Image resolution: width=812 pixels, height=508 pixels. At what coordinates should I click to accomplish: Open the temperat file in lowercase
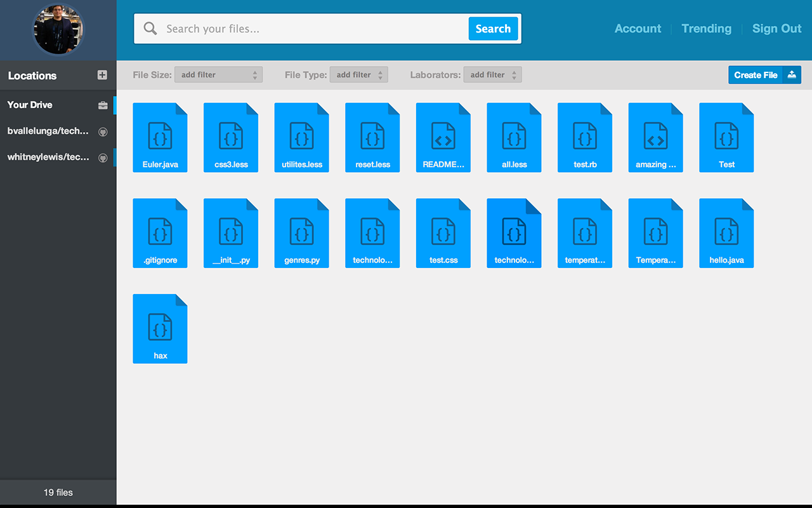click(585, 233)
